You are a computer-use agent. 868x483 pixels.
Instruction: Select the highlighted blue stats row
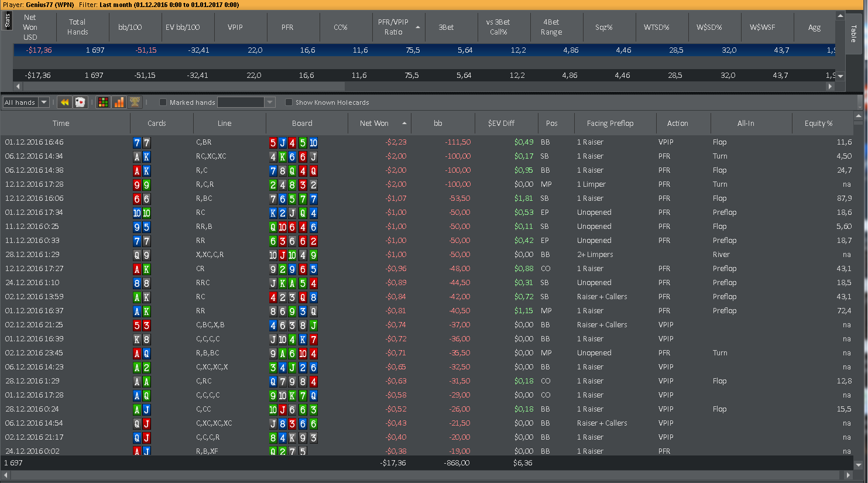click(424, 50)
